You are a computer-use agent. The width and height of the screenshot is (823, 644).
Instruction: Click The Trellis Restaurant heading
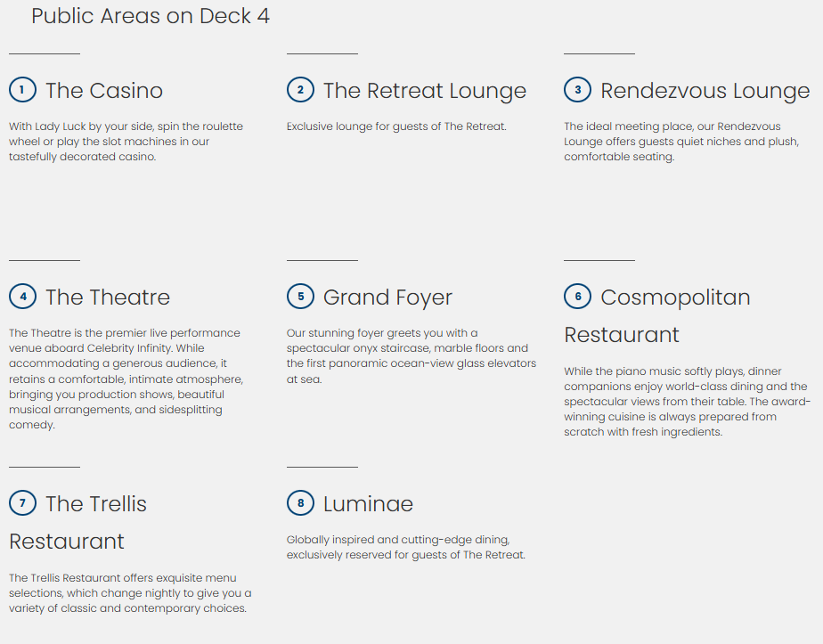tap(96, 504)
